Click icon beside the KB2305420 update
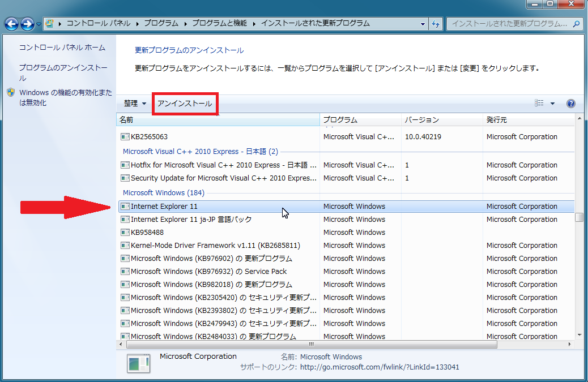This screenshot has height=382, width=588. click(125, 298)
